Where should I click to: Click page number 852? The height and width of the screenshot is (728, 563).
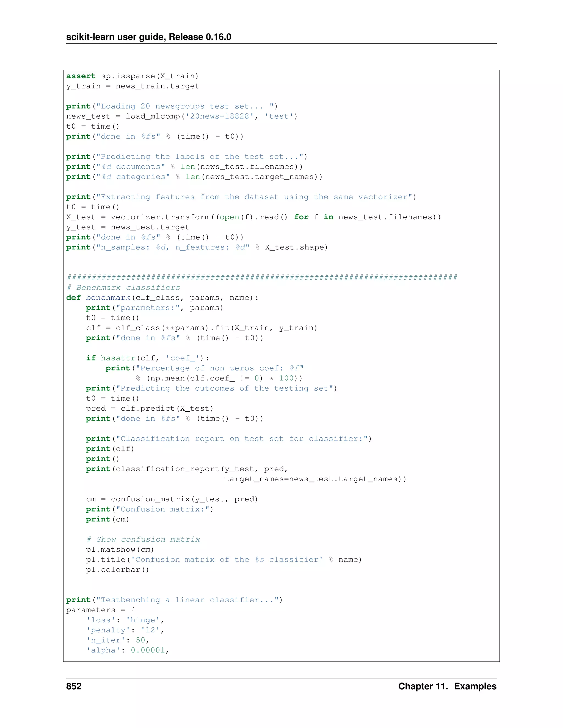(74, 686)
